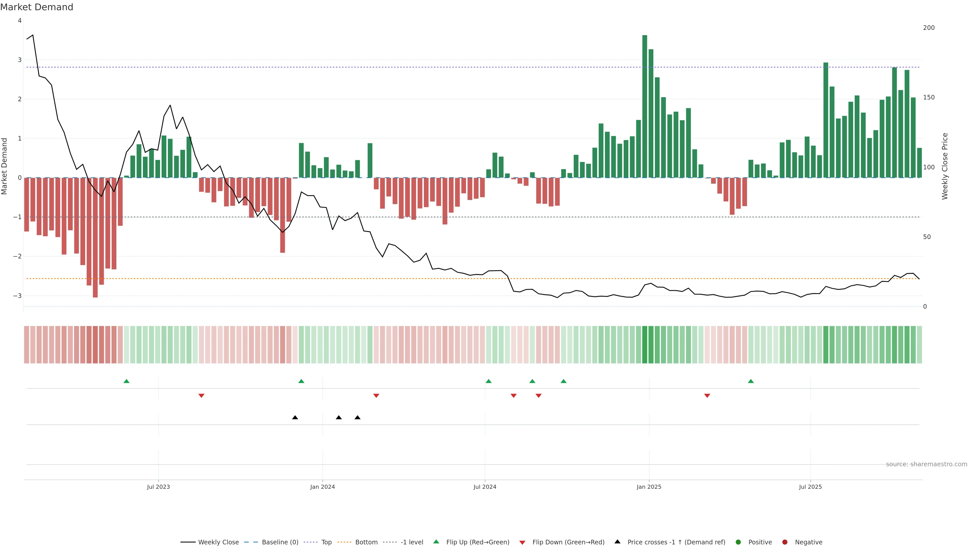
Task: Click the first green Flip Up triangle marker
Action: pos(127,381)
